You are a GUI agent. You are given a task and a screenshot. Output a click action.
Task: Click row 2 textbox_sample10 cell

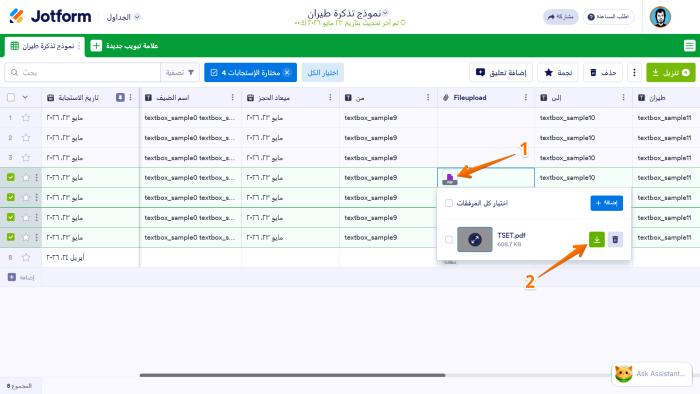click(583, 138)
